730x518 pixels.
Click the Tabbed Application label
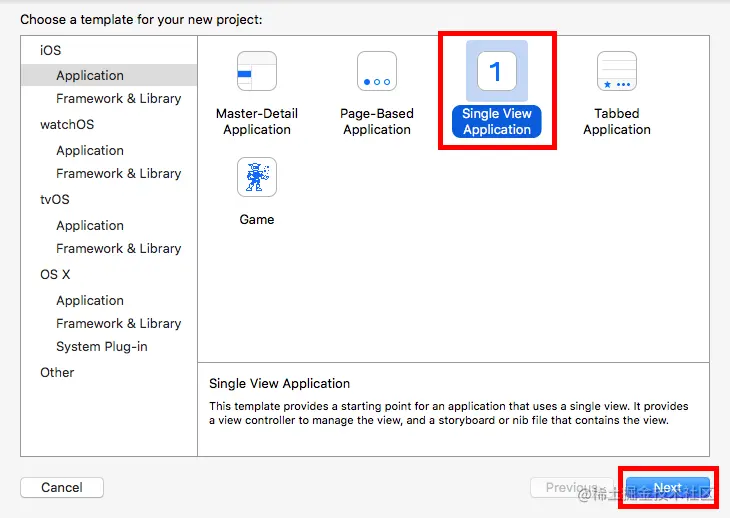(x=617, y=121)
